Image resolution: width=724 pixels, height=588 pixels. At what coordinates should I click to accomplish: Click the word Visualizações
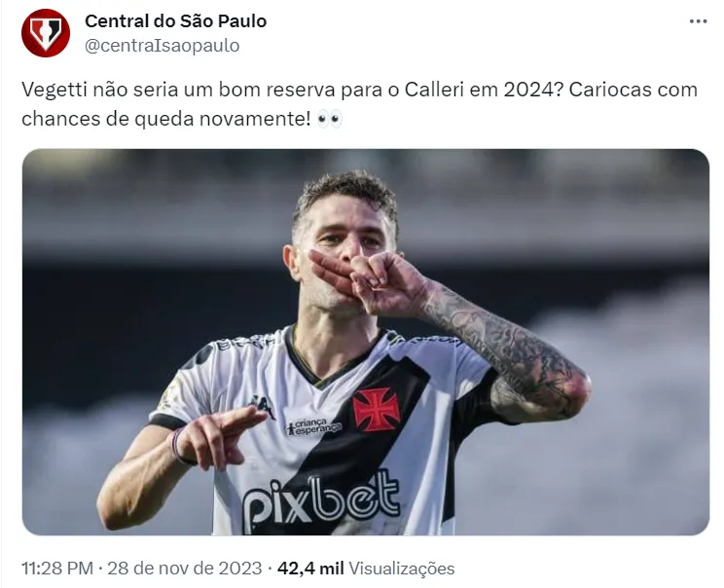coord(402,569)
